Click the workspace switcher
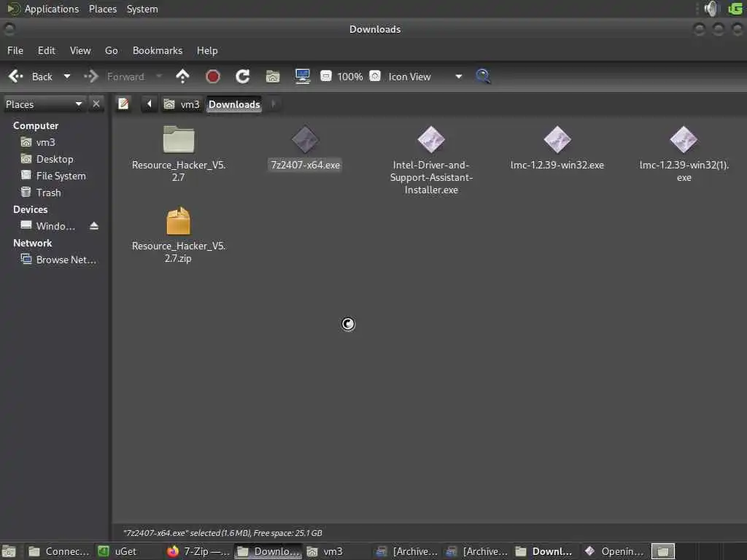Screen dimensions: 747x560 (662, 551)
